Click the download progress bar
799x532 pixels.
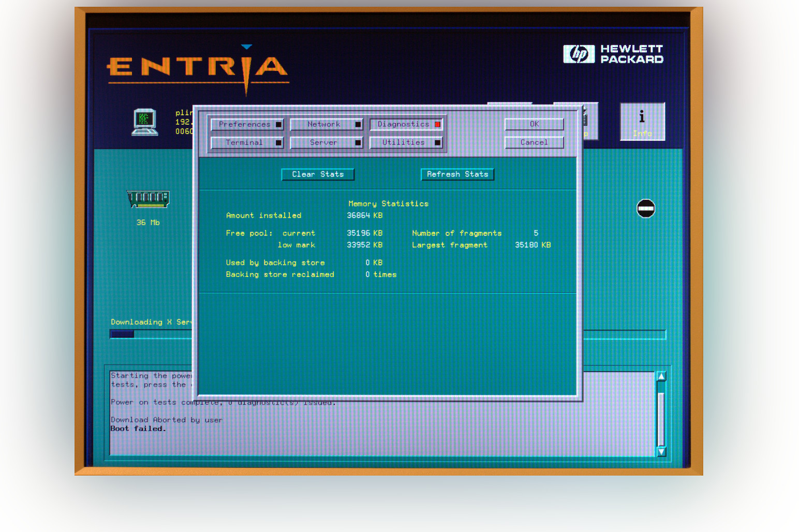[x=150, y=334]
